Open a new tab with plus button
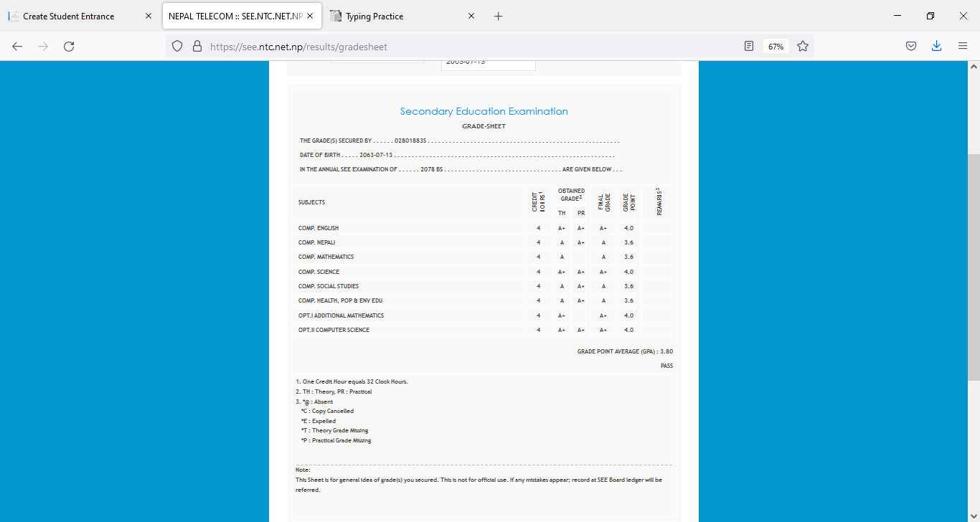The height and width of the screenshot is (522, 980). (x=499, y=16)
